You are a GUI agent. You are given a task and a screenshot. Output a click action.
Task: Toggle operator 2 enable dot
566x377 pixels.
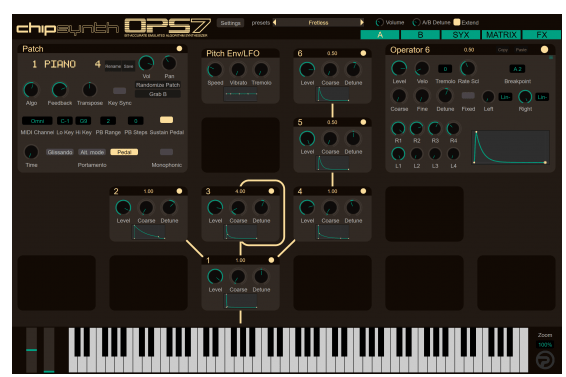pyautogui.click(x=179, y=191)
